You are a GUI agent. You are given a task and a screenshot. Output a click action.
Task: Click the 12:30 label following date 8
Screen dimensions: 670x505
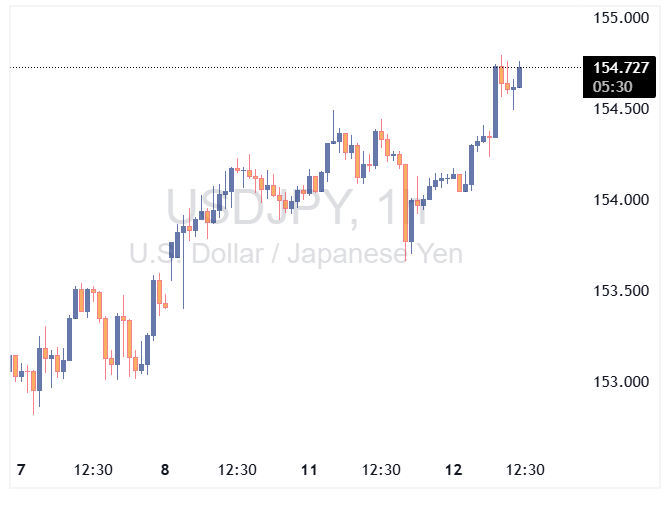pos(237,470)
